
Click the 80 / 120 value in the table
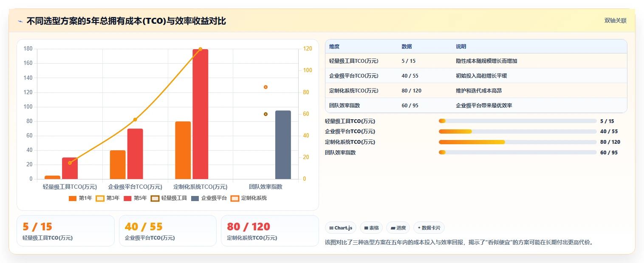(411, 91)
